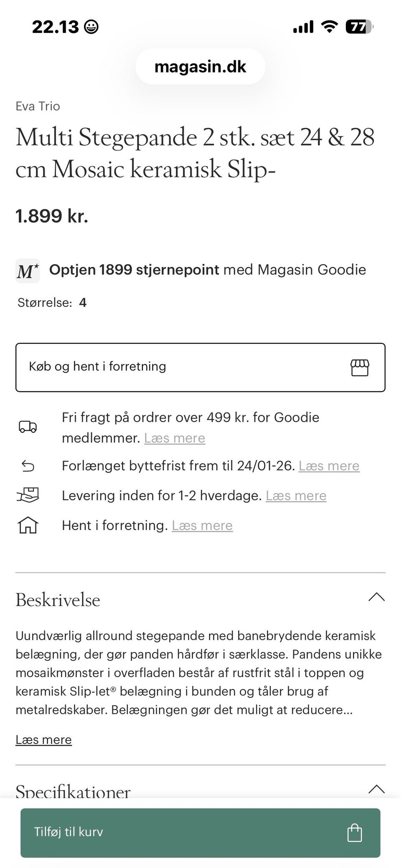Click Læs mere next to extended exchange deadline
Viewport: 401px width, 868px height.
pos(328,465)
